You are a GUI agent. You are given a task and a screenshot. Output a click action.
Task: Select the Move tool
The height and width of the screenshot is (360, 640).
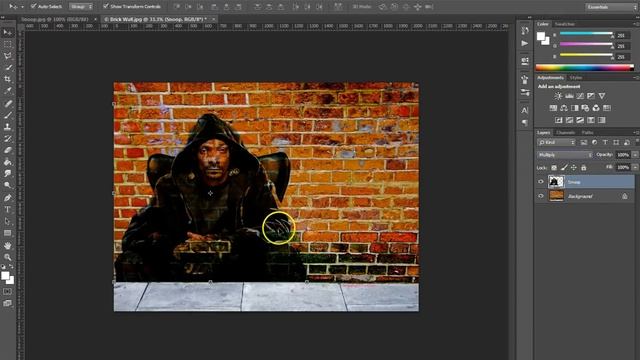coord(8,32)
